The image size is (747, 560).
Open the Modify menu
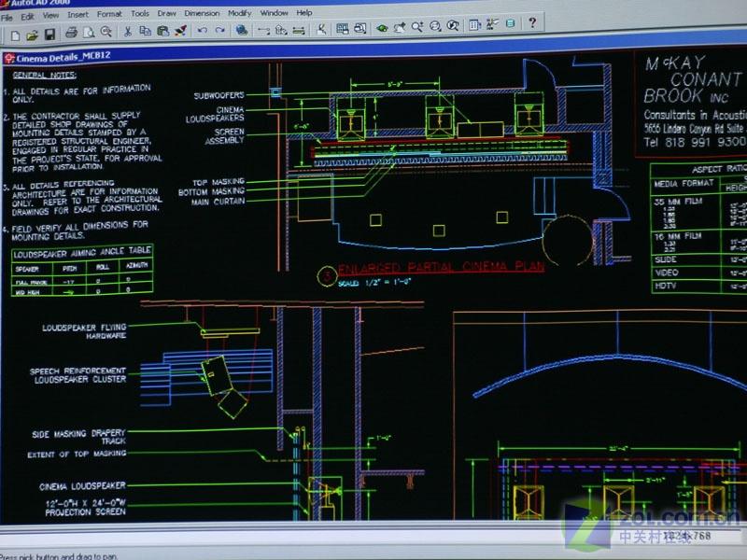pyautogui.click(x=240, y=13)
